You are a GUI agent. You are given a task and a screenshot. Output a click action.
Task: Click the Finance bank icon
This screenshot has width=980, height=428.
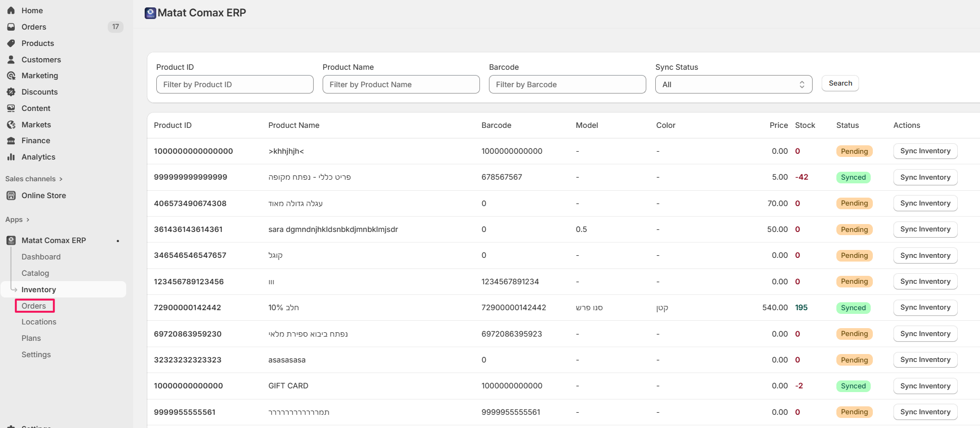point(11,141)
